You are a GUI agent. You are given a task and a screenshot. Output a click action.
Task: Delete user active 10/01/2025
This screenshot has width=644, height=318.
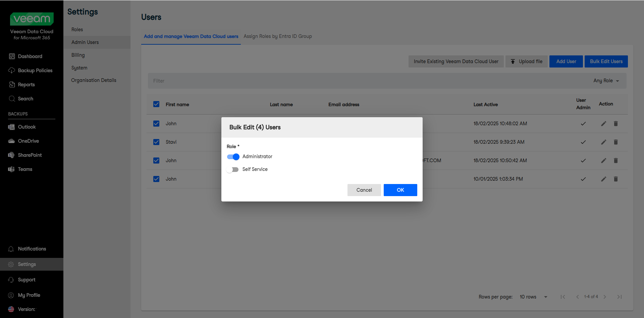click(x=616, y=179)
